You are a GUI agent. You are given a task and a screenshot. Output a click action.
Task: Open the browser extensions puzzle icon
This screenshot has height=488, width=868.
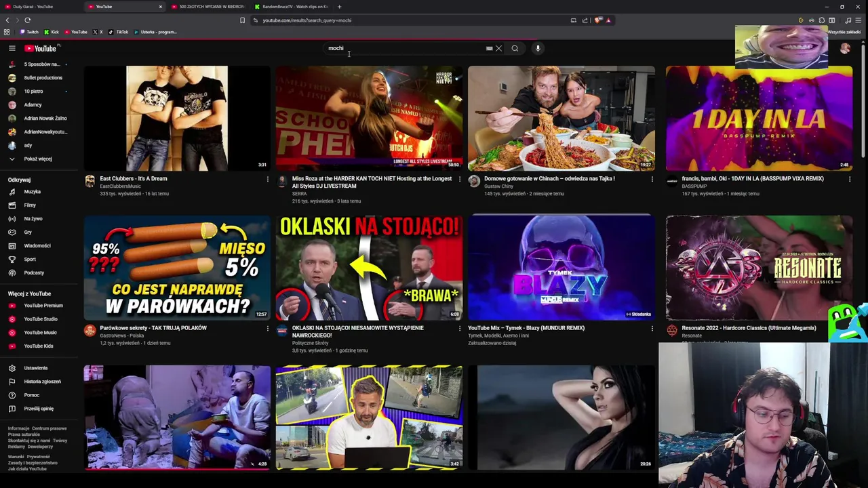coord(821,20)
